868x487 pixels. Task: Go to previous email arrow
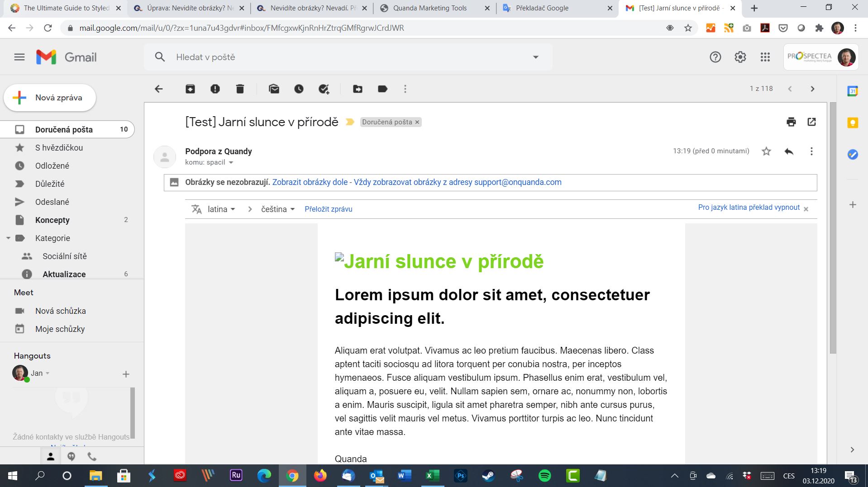click(x=790, y=89)
